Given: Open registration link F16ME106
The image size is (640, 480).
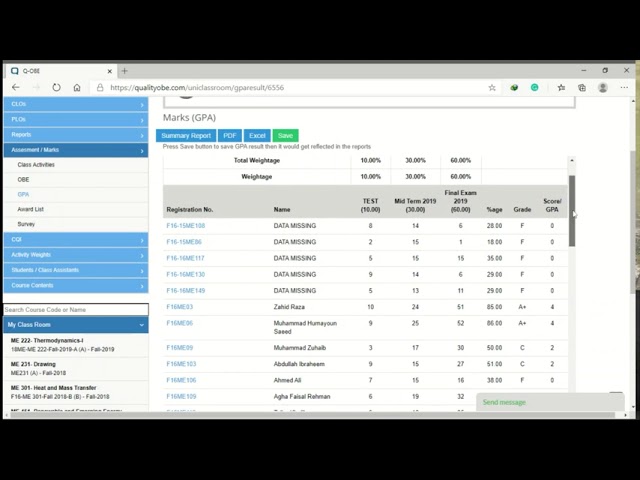Looking at the screenshot, I should coord(181,380).
